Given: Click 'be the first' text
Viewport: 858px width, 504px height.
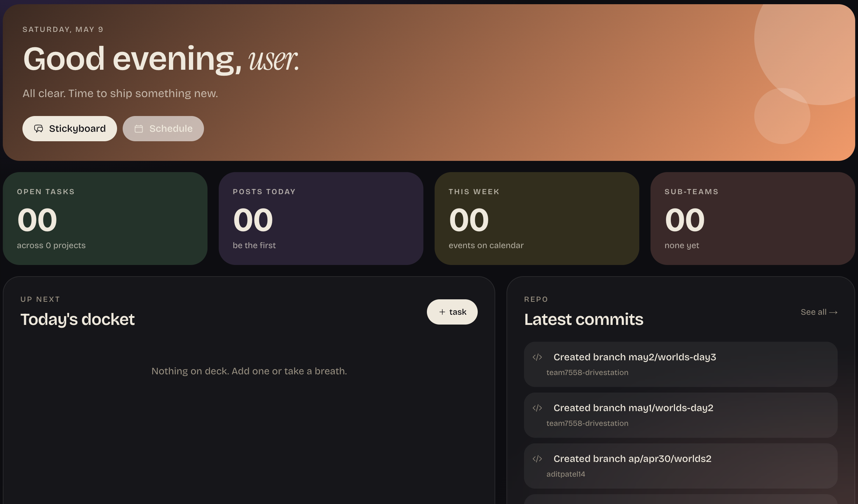Looking at the screenshot, I should click(254, 245).
